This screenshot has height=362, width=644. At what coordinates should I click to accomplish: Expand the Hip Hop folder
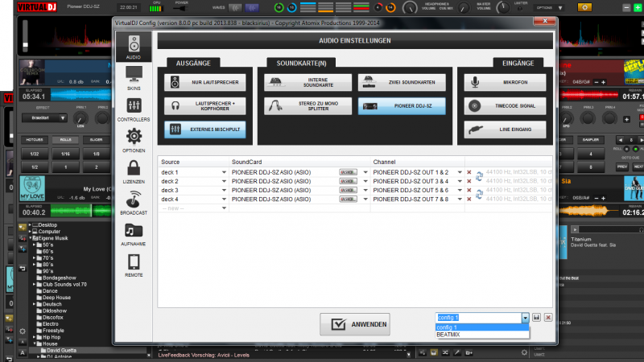[35, 337]
